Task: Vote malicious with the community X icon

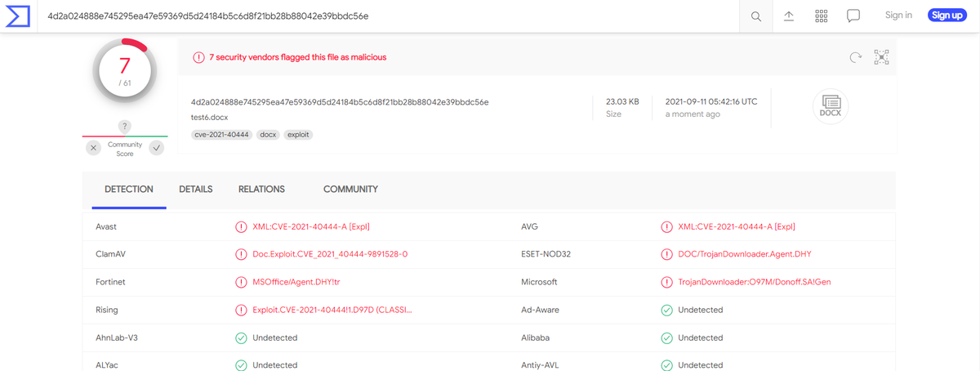Action: (x=94, y=148)
